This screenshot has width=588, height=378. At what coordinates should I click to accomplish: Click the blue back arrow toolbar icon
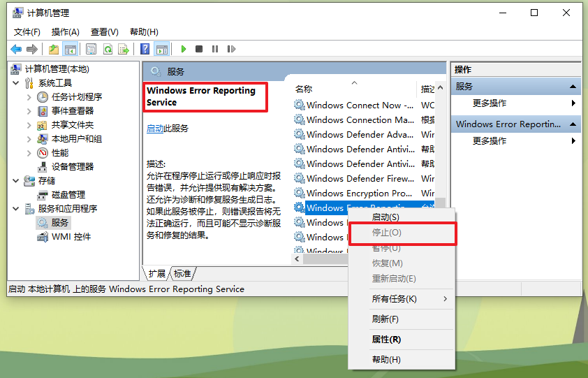15,49
